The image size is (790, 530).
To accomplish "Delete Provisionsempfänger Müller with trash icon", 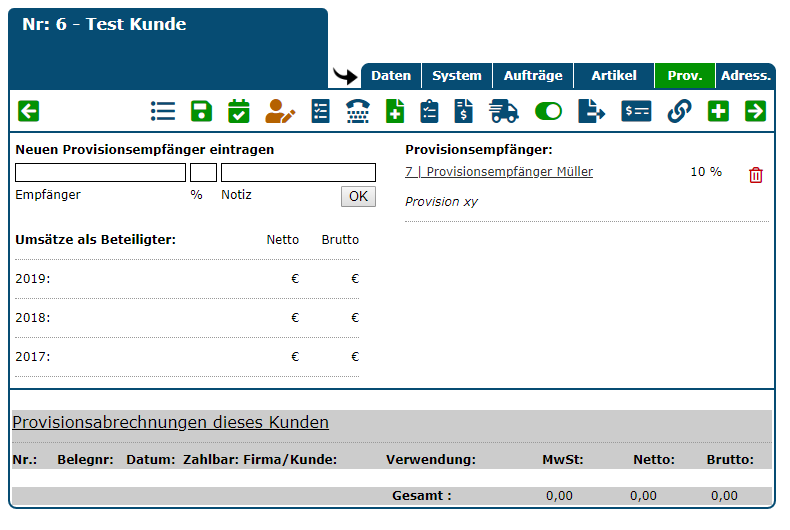I will (756, 175).
